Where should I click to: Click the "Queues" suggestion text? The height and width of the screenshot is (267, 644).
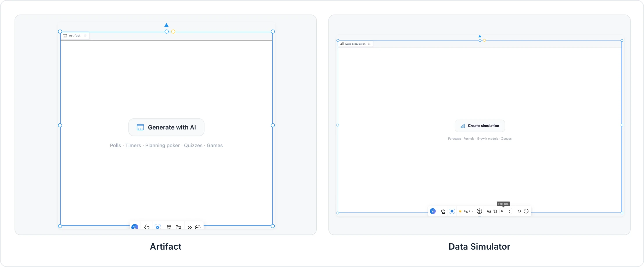click(506, 139)
